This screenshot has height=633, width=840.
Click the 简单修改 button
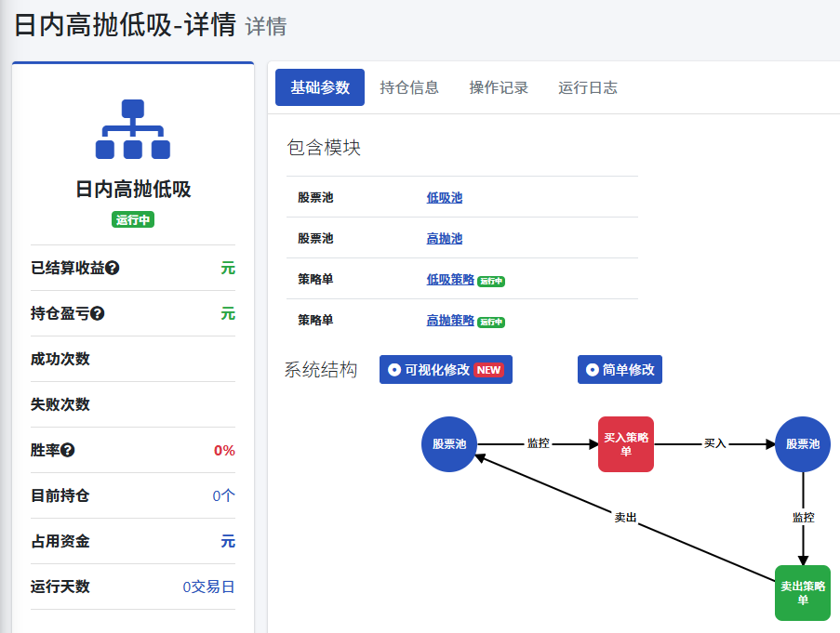pos(620,370)
